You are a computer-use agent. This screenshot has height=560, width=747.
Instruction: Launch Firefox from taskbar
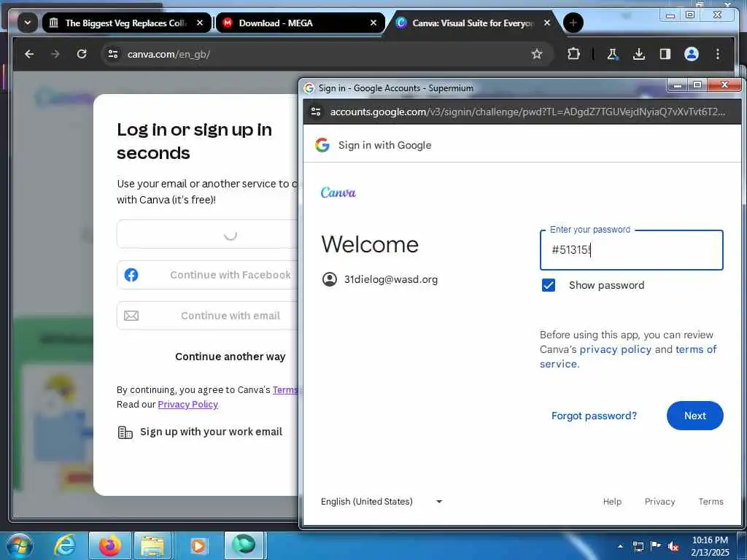[109, 545]
